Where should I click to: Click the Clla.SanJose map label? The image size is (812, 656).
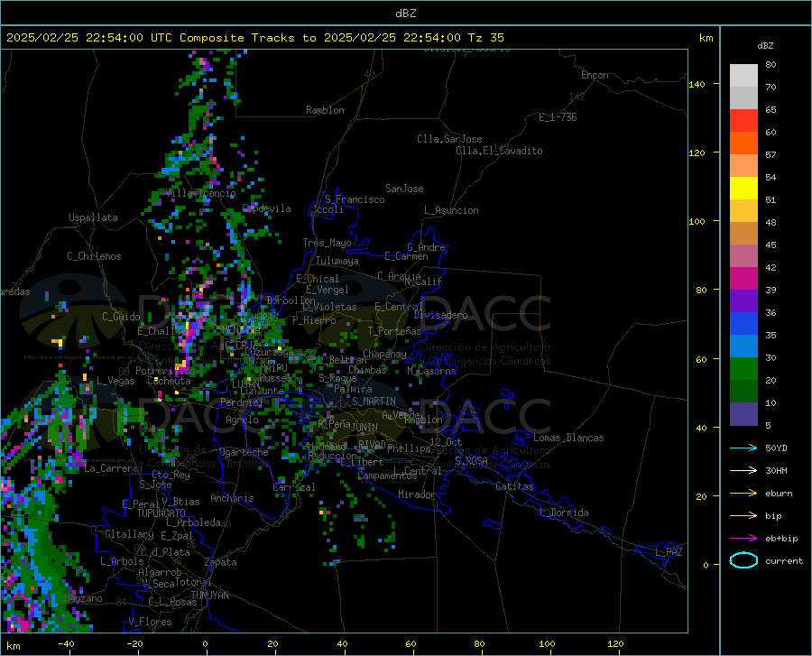tap(449, 139)
